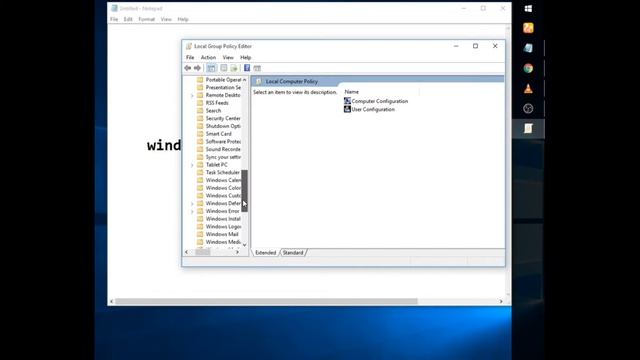Click the RSS Feeds folder icon
The width and height of the screenshot is (640, 360).
200,103
